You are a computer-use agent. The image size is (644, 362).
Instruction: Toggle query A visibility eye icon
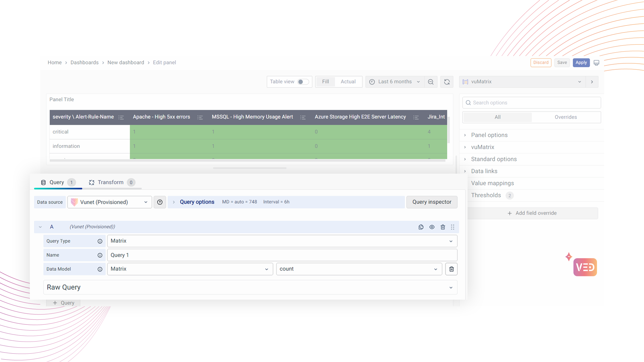pos(432,227)
